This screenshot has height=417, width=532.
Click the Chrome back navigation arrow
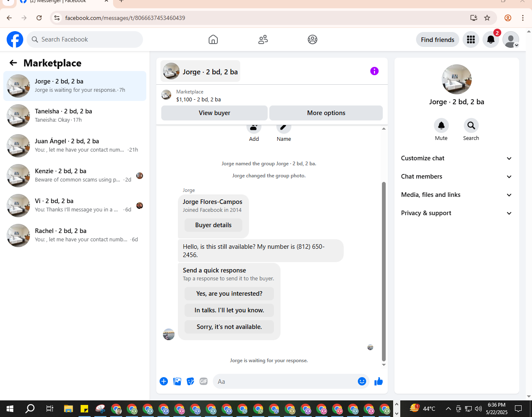coord(9,18)
